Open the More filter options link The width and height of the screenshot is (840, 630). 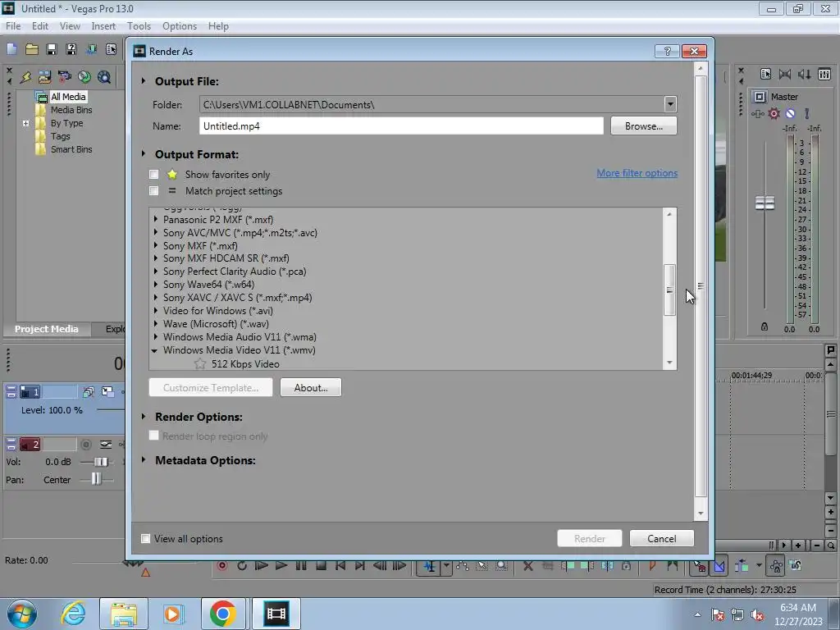637,173
